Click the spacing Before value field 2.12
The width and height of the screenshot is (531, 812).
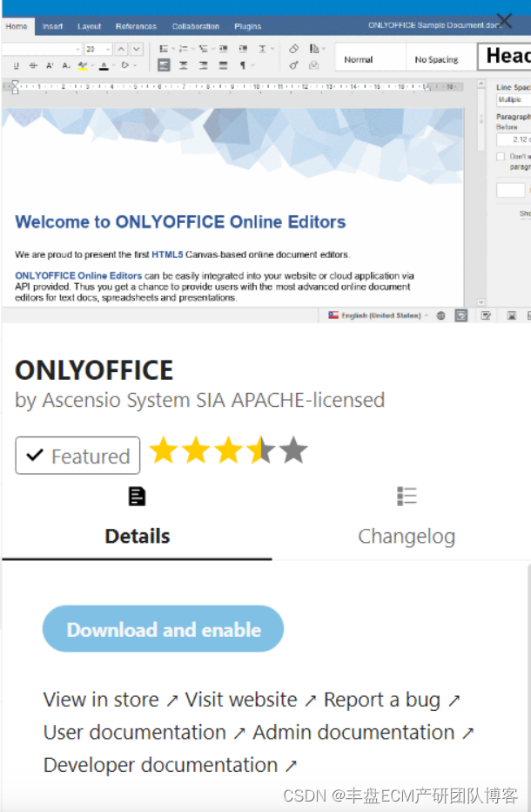pyautogui.click(x=514, y=139)
